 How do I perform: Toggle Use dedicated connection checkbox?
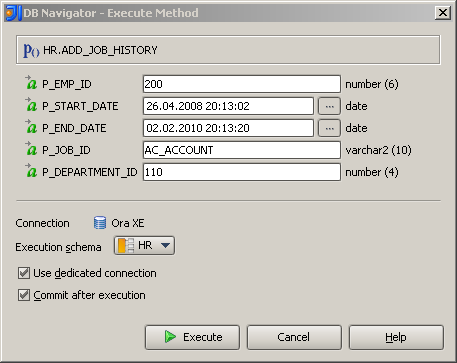point(24,273)
